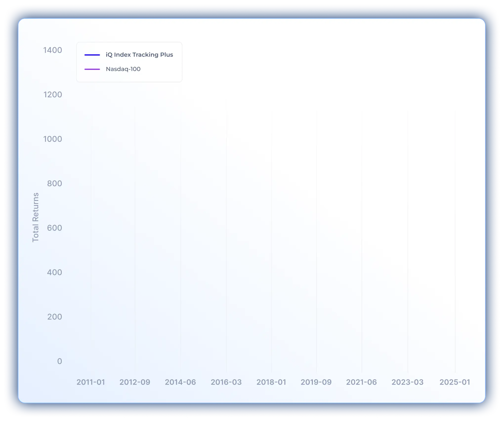The height and width of the screenshot is (421, 504).
Task: Click the iQ Index Tracking Plus legend label
Action: coord(139,55)
